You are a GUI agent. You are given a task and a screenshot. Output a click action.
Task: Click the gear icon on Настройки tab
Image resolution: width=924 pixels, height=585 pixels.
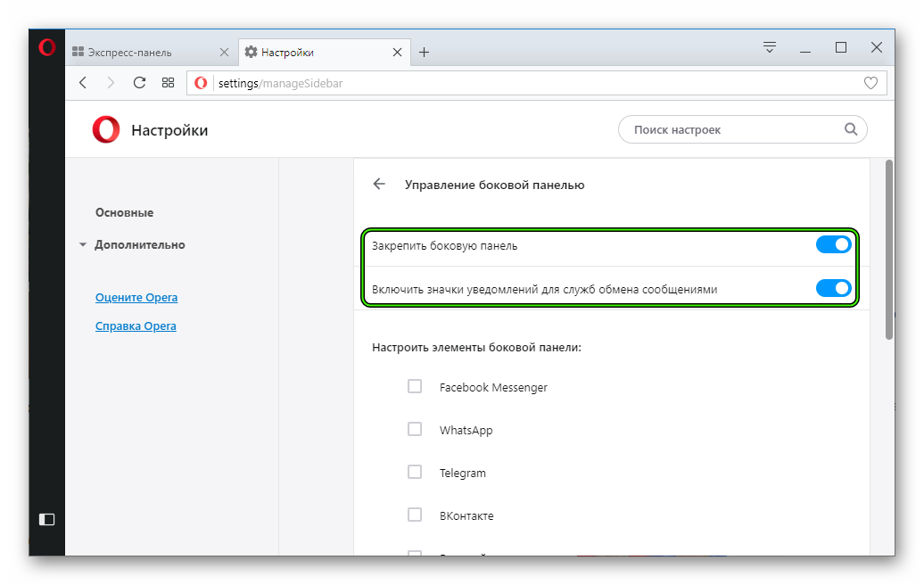251,52
